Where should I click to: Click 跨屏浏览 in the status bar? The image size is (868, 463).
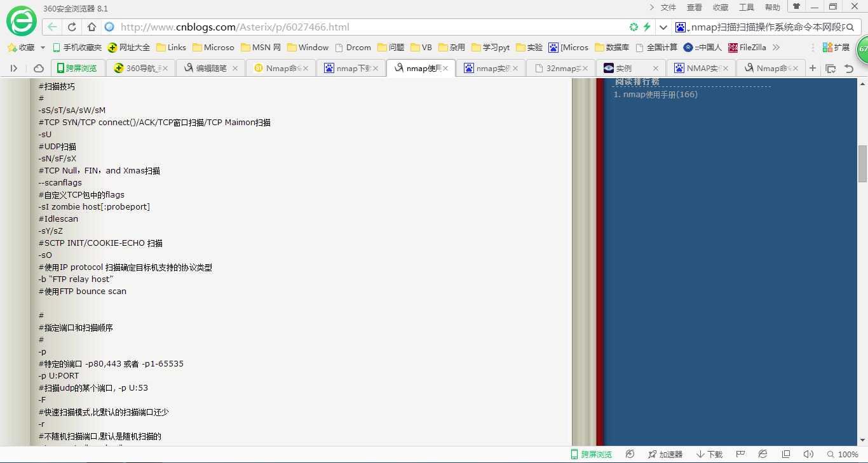(x=591, y=454)
